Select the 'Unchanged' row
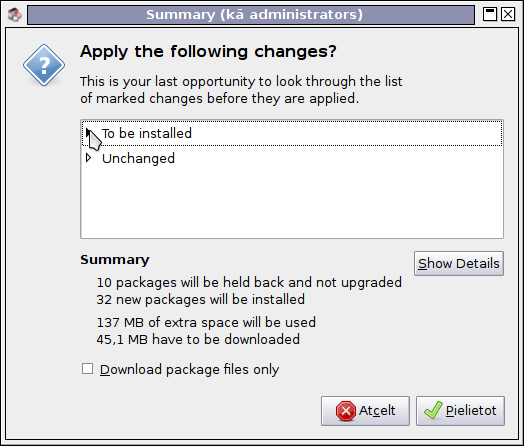 (x=292, y=158)
